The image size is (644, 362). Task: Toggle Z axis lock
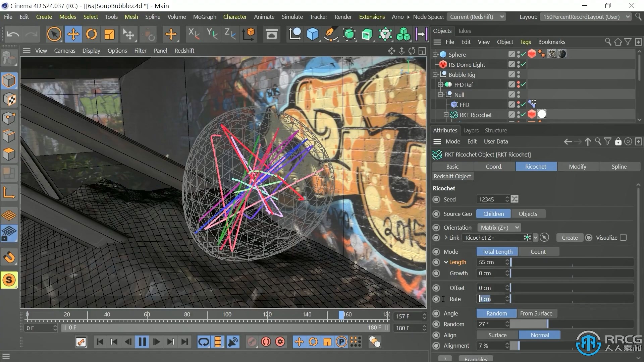tap(230, 34)
